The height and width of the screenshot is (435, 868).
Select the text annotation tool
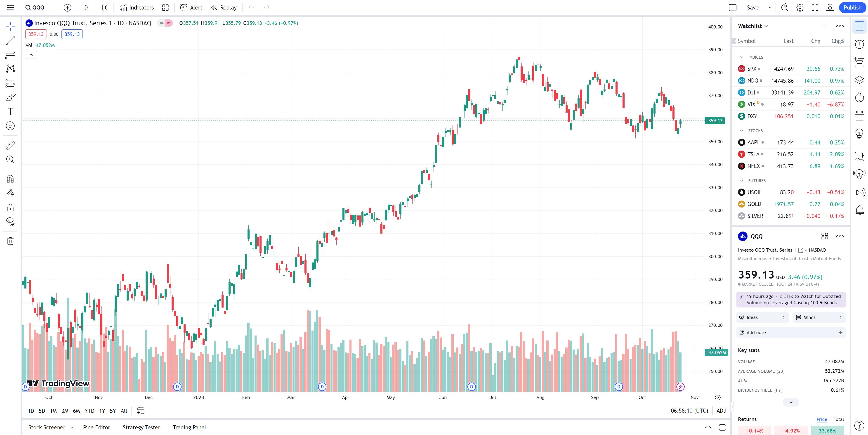coord(10,111)
